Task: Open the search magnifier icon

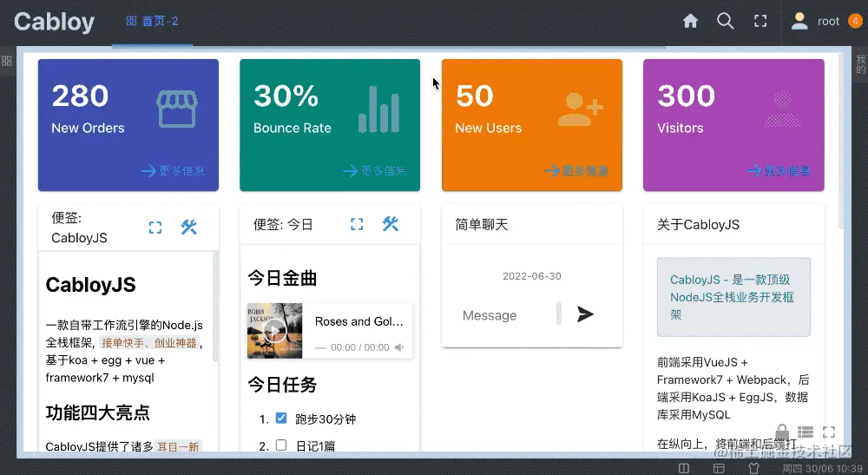Action: click(x=725, y=21)
